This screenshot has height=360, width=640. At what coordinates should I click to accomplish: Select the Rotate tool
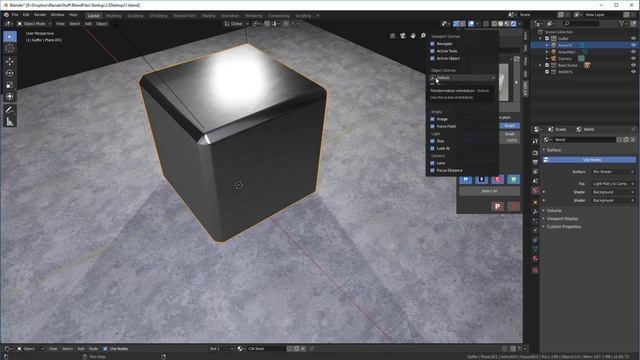[x=10, y=73]
